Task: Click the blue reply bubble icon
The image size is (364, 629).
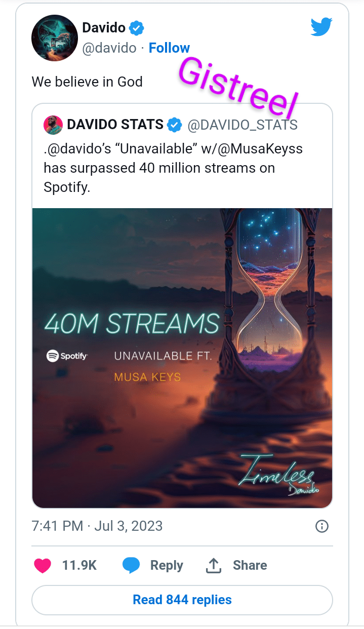Action: 131,566
